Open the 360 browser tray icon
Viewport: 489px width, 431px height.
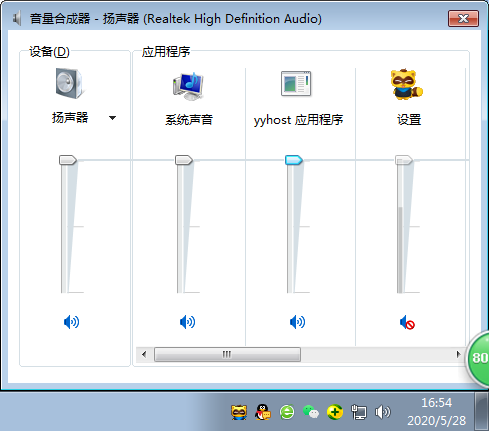287,412
